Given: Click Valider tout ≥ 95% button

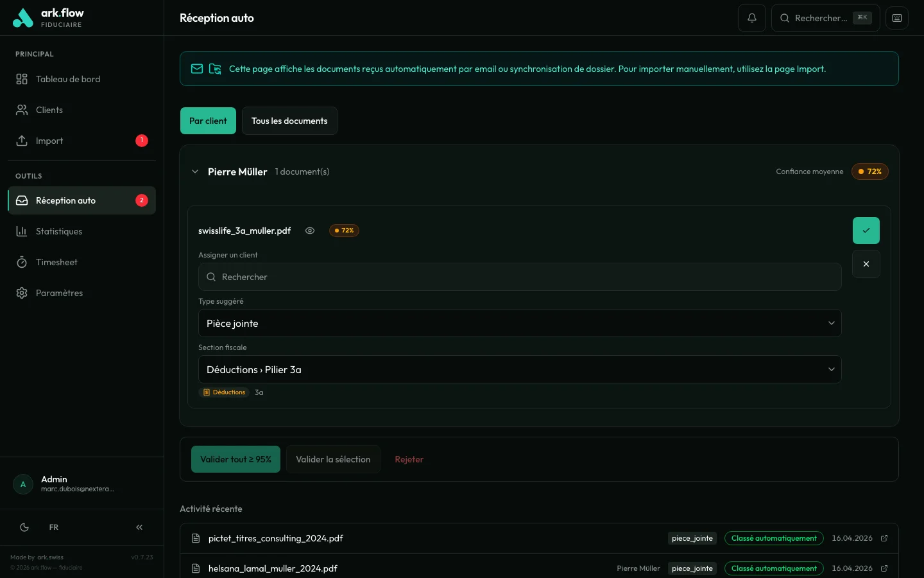Looking at the screenshot, I should pos(235,459).
